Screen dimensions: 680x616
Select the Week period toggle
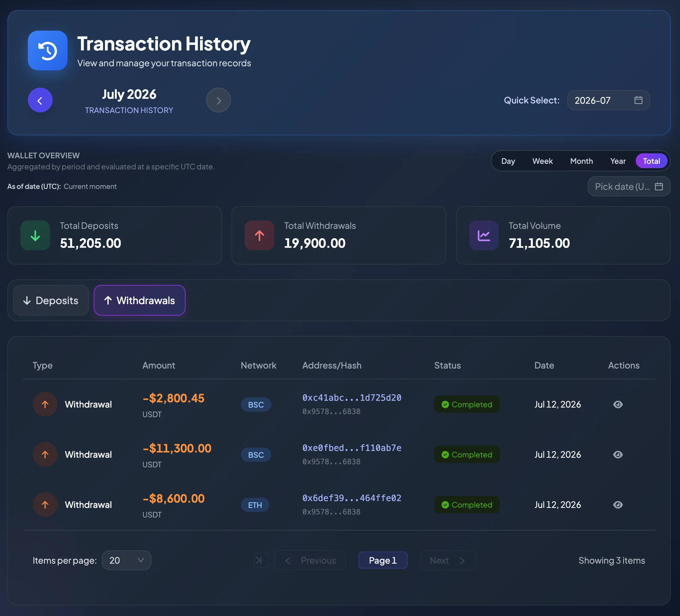click(x=543, y=161)
